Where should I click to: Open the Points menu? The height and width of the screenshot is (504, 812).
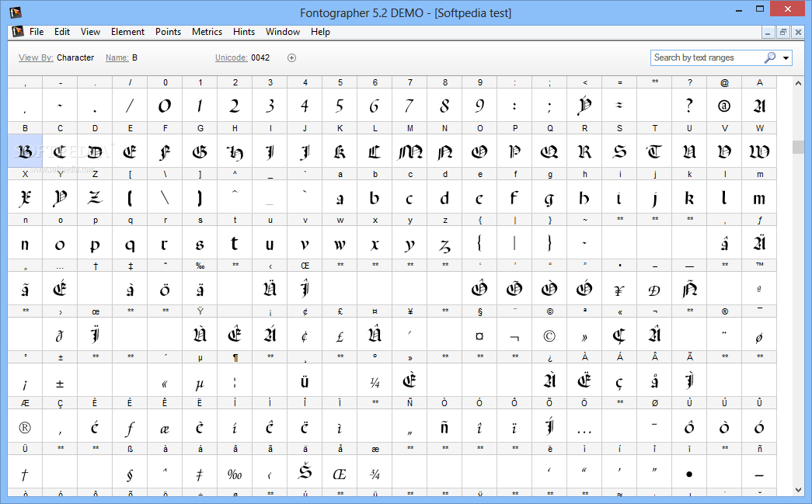(x=169, y=32)
